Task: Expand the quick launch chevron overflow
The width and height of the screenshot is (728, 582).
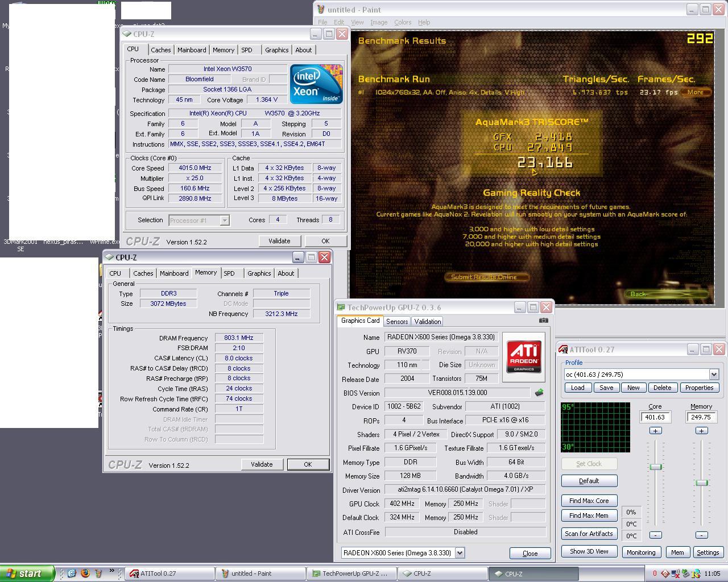Action: (112, 571)
